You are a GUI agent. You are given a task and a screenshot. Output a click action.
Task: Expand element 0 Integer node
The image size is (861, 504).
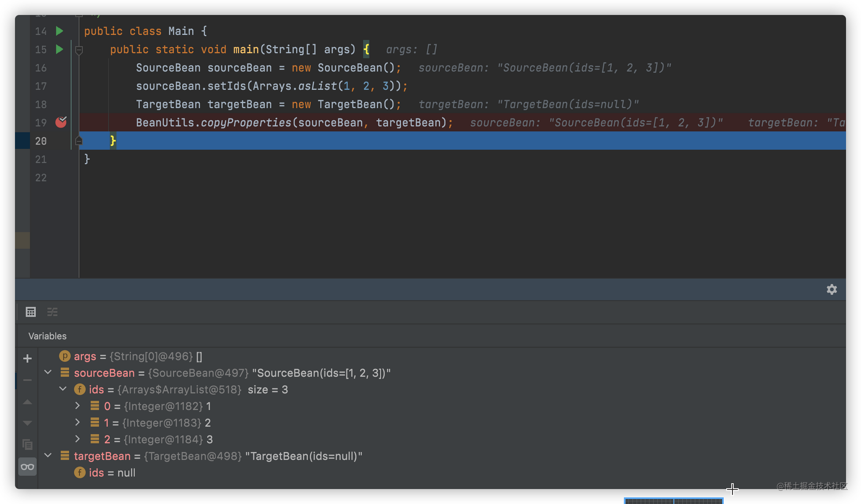(77, 405)
